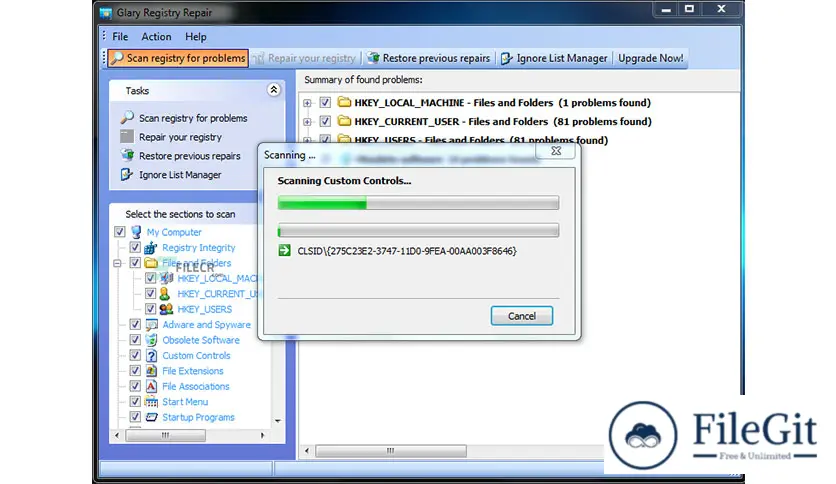The height and width of the screenshot is (484, 836).
Task: Click the Startup Programs icon
Action: [x=151, y=417]
